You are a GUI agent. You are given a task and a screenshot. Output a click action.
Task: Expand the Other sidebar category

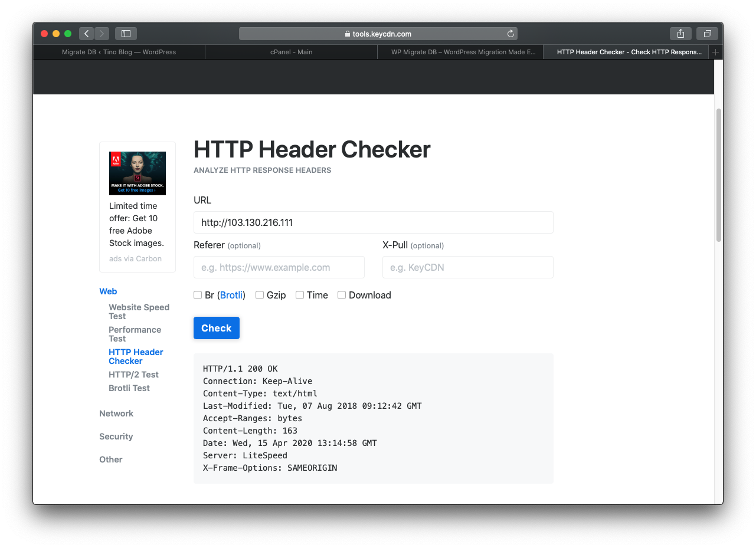click(x=111, y=460)
